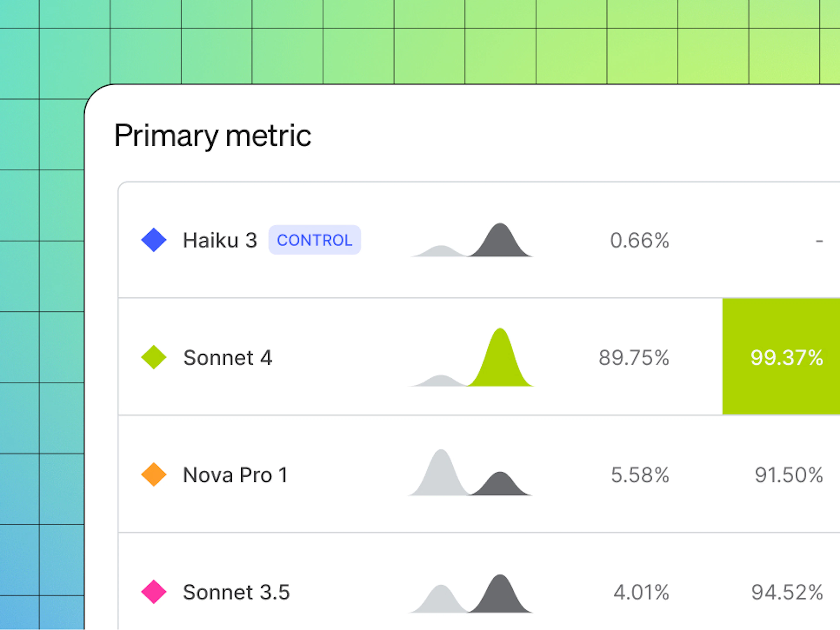840x630 pixels.
Task: Click the green diamond icon beside Sonnet 4
Action: [x=154, y=357]
